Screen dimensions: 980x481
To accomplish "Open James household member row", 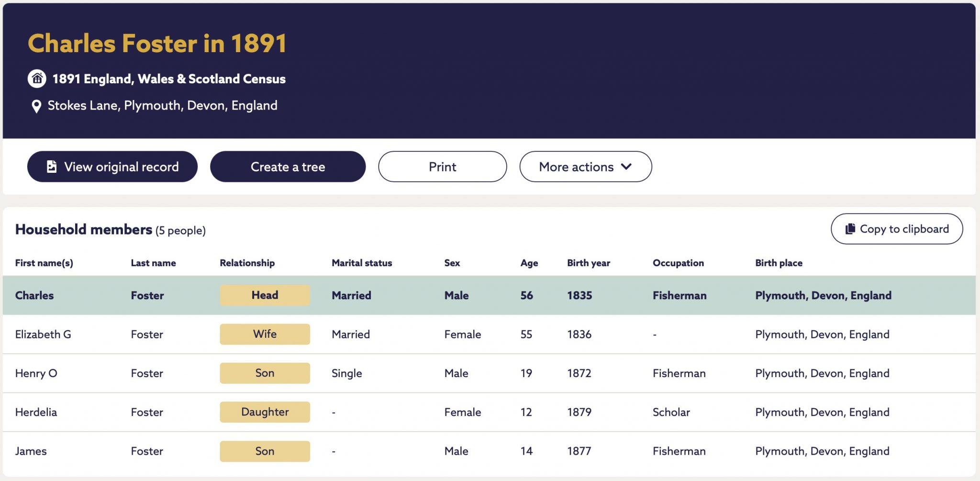I will click(489, 451).
